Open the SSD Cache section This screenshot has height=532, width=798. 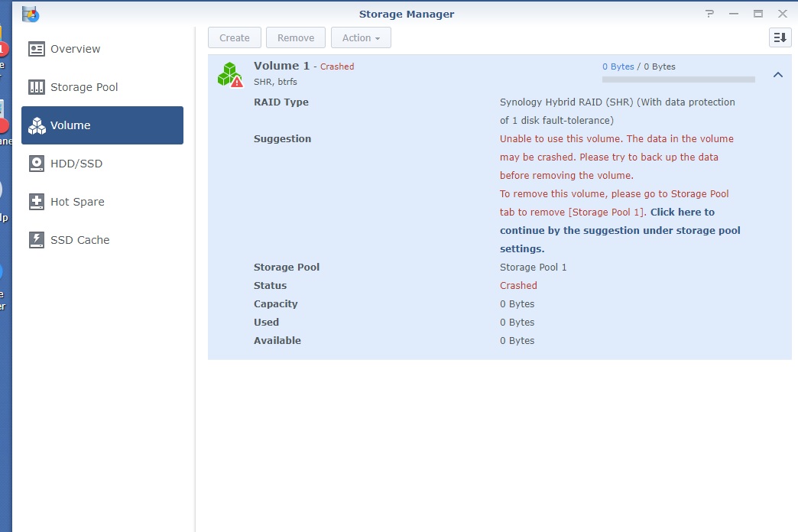pos(102,240)
